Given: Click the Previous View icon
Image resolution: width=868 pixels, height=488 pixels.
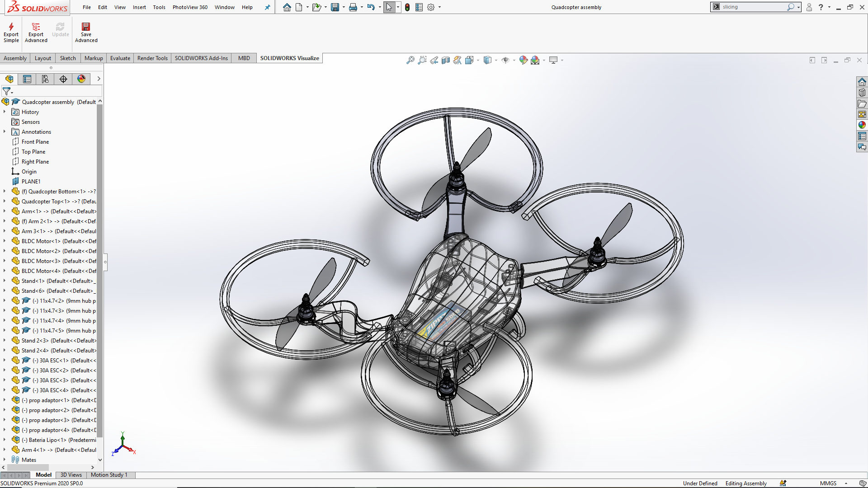Looking at the screenshot, I should (434, 60).
